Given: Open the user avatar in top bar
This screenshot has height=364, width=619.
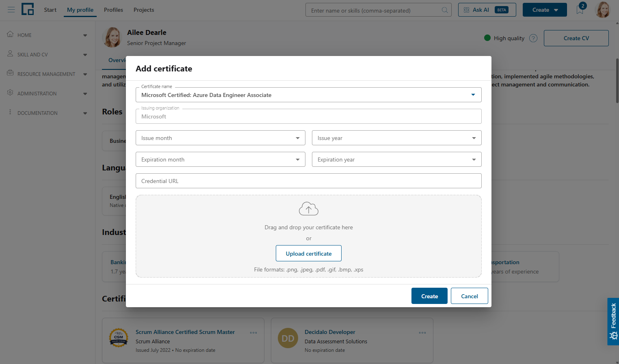Looking at the screenshot, I should (603, 10).
